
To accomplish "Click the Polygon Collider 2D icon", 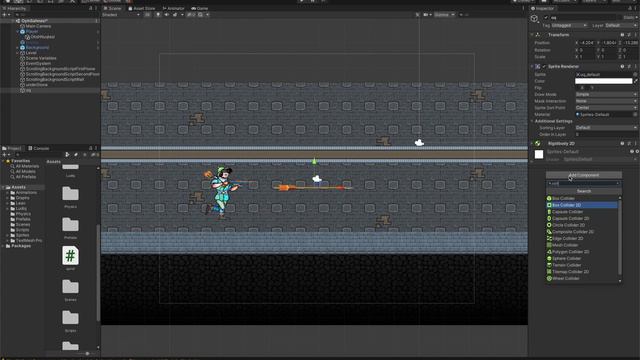I will click(549, 252).
